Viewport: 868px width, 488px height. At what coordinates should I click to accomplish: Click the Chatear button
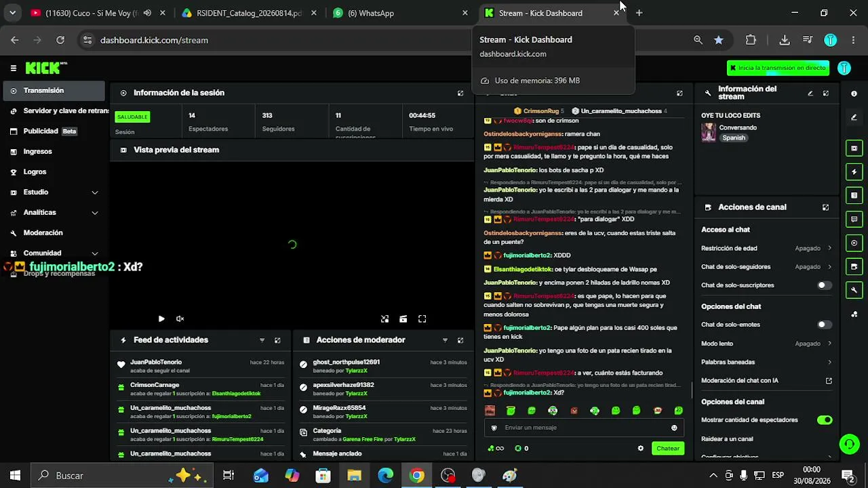(668, 448)
